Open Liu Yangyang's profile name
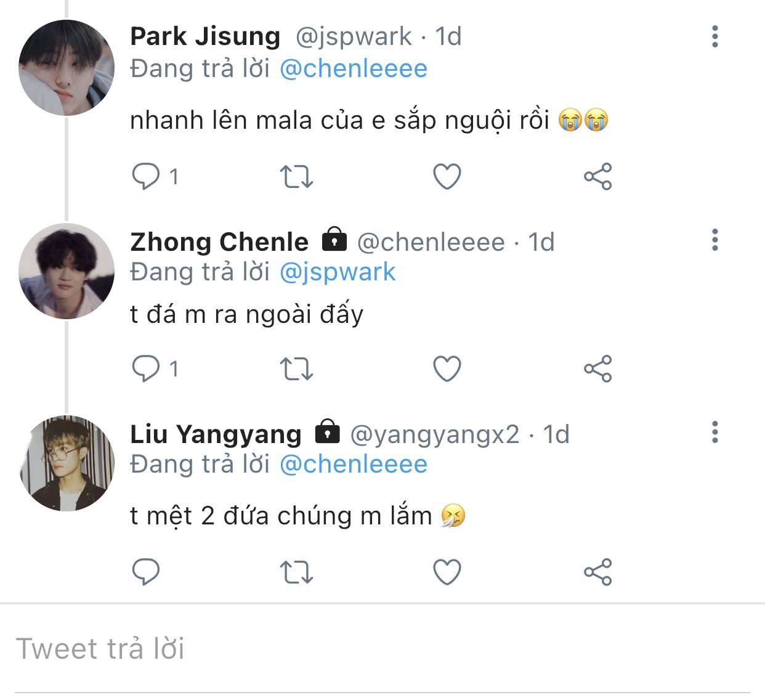 click(216, 434)
